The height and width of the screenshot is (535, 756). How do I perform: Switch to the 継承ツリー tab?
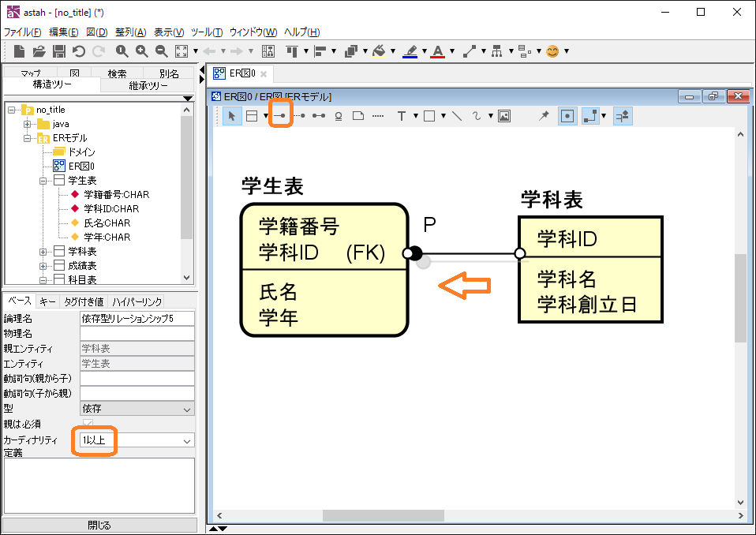tap(148, 85)
